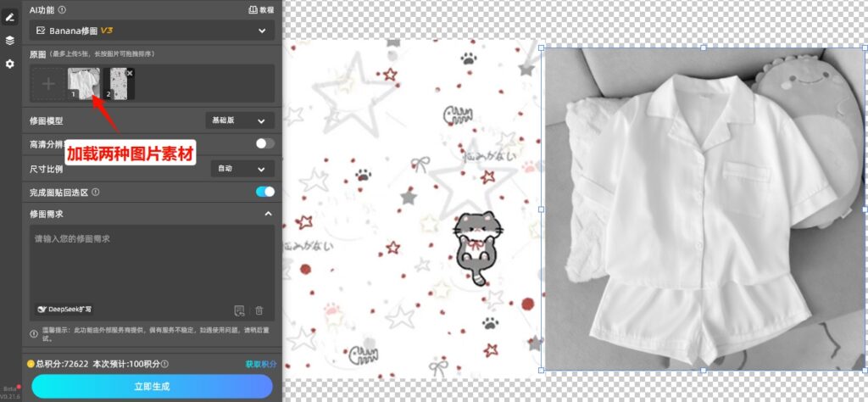Click the 立即生成 button
Screen dimensions: 868x402
point(152,386)
